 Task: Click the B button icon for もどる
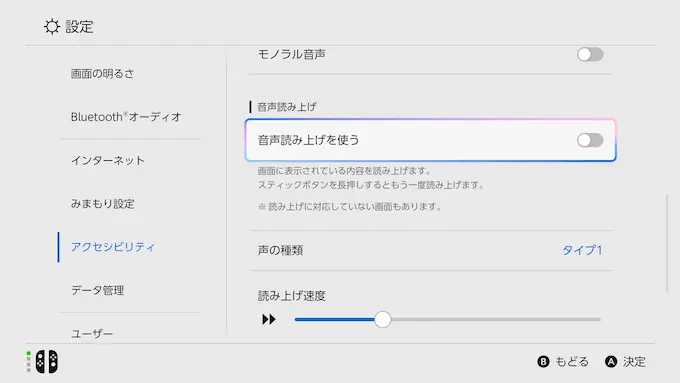coord(543,362)
